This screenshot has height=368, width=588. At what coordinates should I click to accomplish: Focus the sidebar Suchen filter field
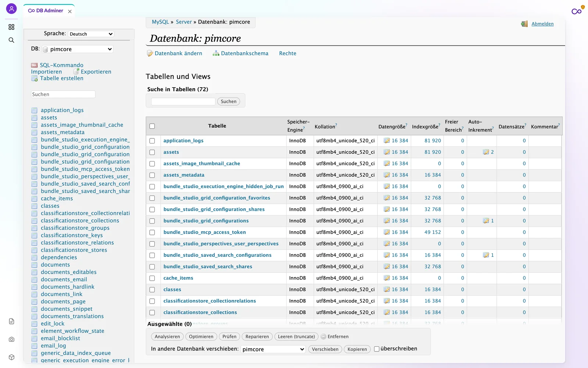[63, 94]
